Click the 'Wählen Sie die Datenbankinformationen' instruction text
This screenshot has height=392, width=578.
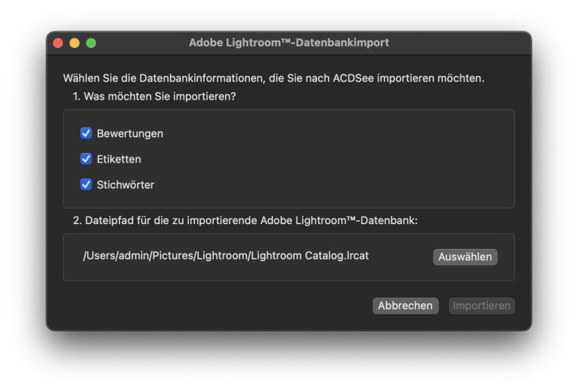click(x=274, y=78)
